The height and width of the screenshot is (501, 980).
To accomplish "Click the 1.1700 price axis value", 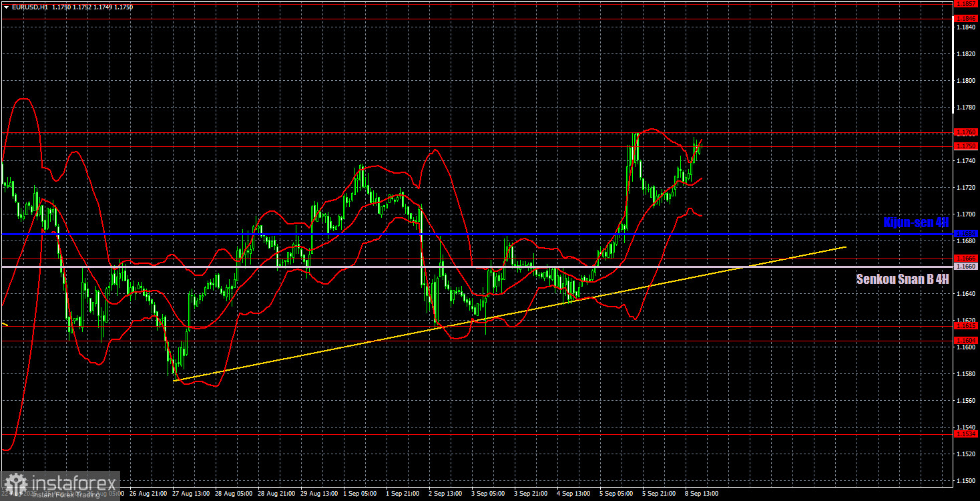I will tap(966, 214).
